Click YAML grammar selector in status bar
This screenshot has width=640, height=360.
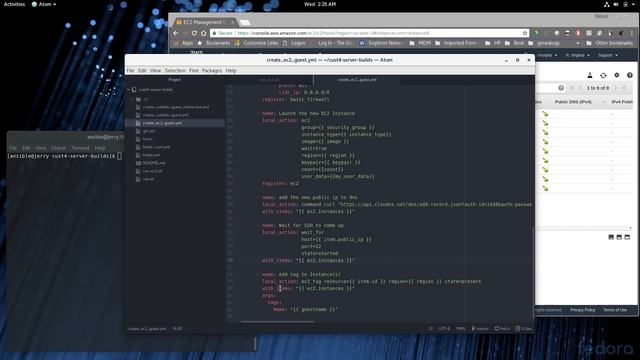coord(460,329)
